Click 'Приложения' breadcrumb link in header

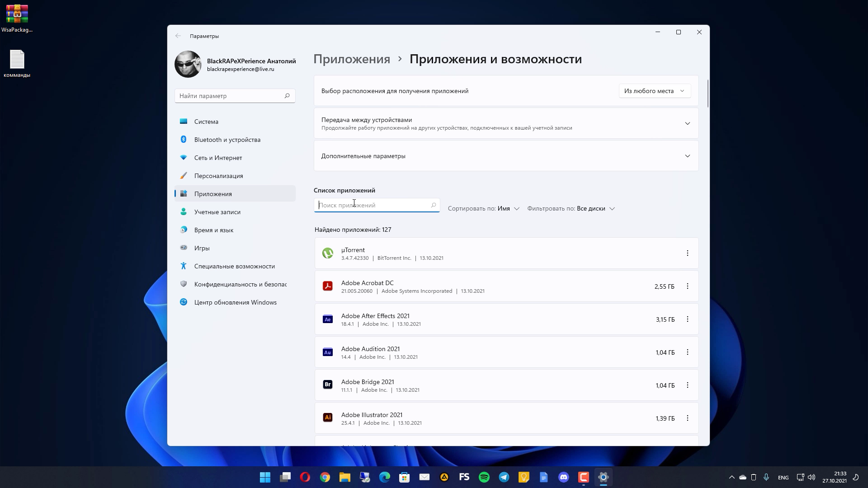click(x=351, y=59)
